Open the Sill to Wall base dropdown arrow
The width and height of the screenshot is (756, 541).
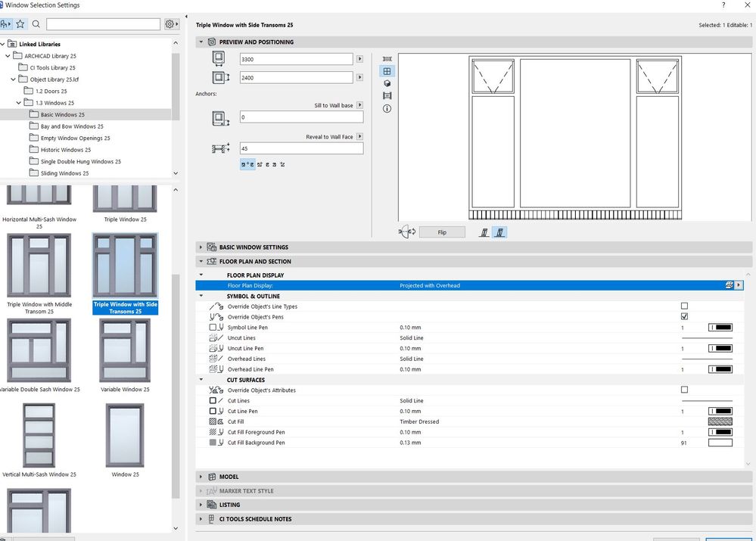click(x=359, y=105)
